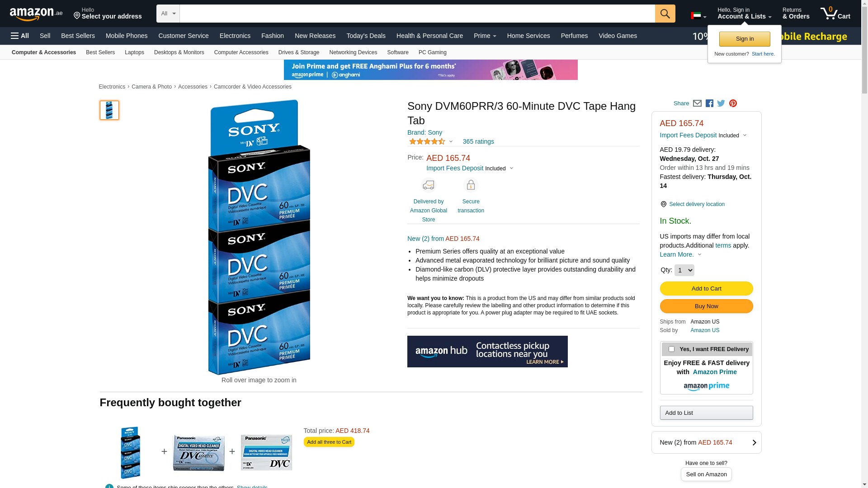The height and width of the screenshot is (488, 868).
Task: Open the Laptops subcategory tab
Action: coord(134,52)
